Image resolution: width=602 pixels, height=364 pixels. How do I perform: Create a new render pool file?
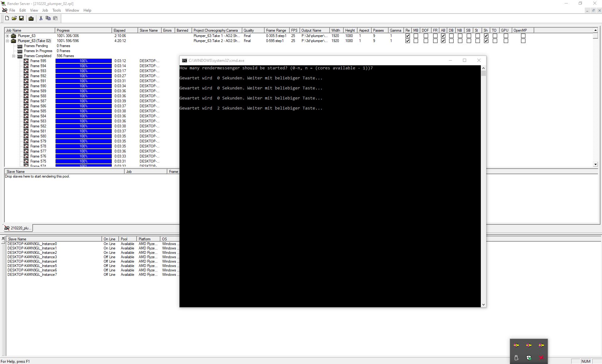(7, 19)
